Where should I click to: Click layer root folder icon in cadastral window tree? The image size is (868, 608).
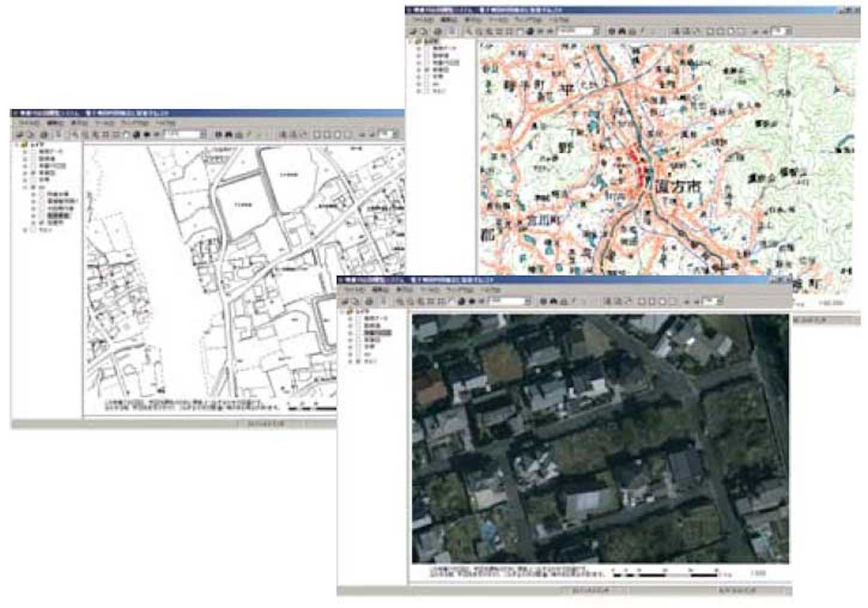pos(25,144)
